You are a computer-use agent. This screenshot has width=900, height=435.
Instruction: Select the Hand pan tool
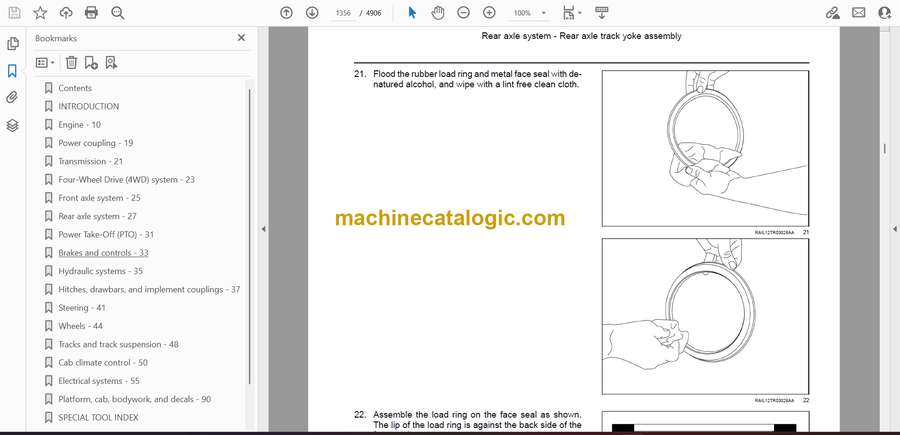point(437,13)
